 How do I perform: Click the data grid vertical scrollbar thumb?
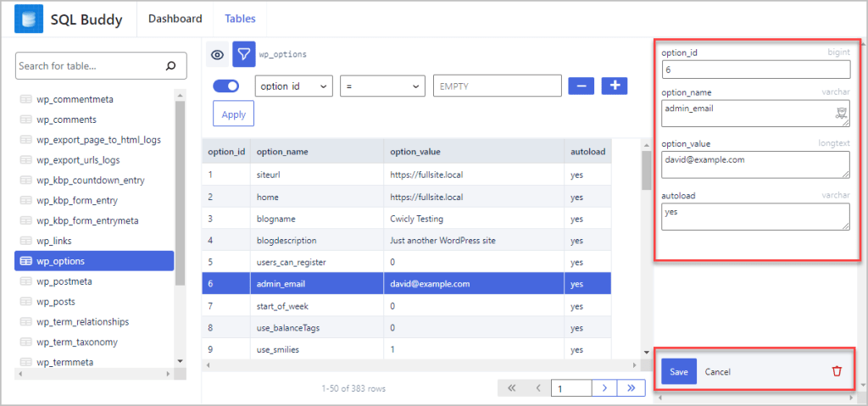click(x=646, y=170)
